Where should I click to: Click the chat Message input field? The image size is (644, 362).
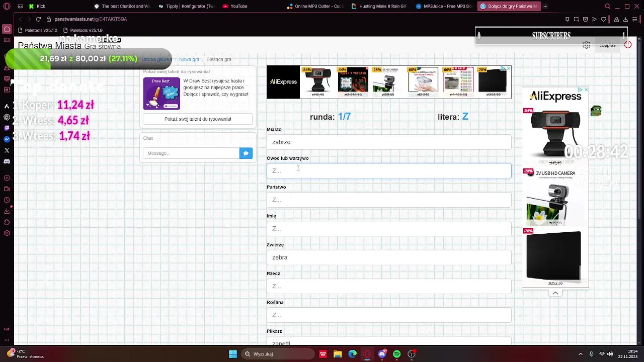tap(191, 153)
